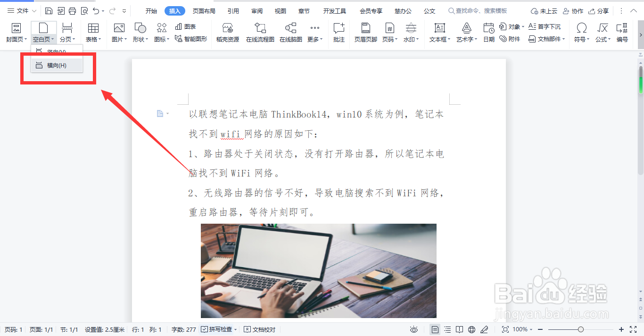This screenshot has height=336, width=644.
Task: Choose 横向(H) from blank page menu
Action: pos(57,66)
